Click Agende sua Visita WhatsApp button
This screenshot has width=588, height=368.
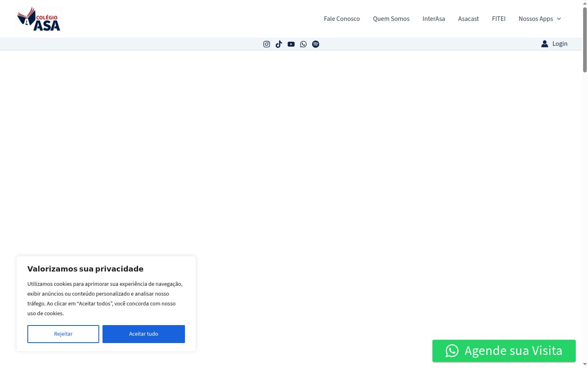pos(504,351)
